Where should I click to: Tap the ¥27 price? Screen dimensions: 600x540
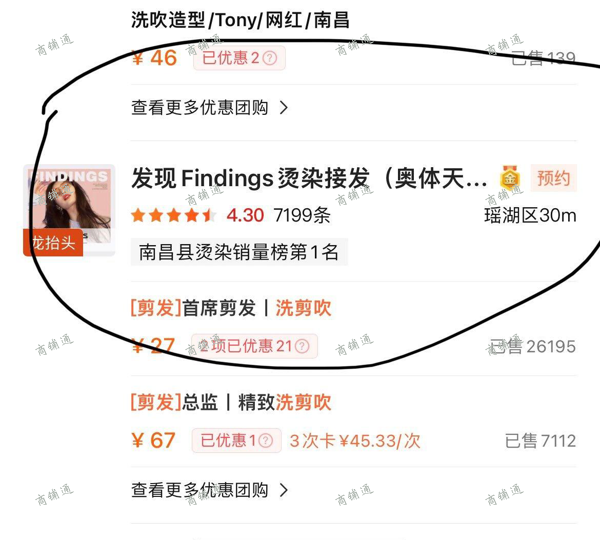(153, 346)
